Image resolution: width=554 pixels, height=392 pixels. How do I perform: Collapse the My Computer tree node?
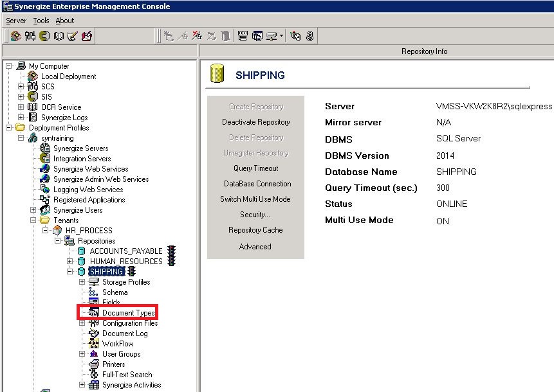point(9,66)
